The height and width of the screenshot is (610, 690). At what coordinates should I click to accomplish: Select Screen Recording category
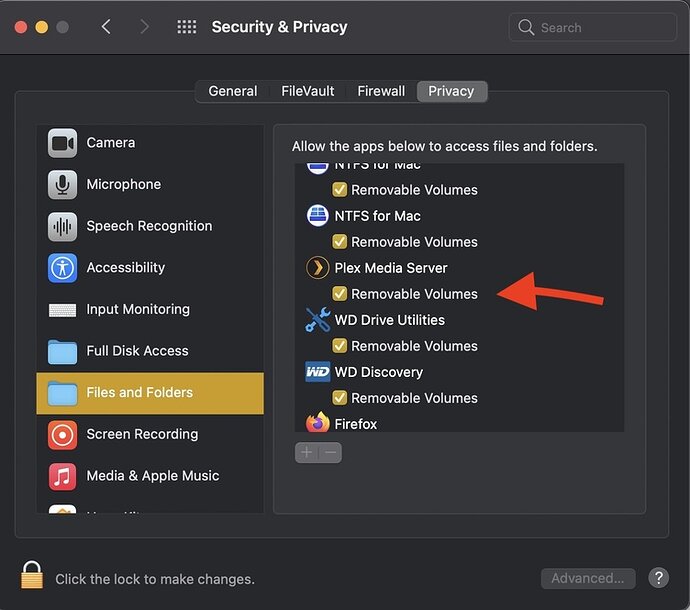tap(150, 434)
